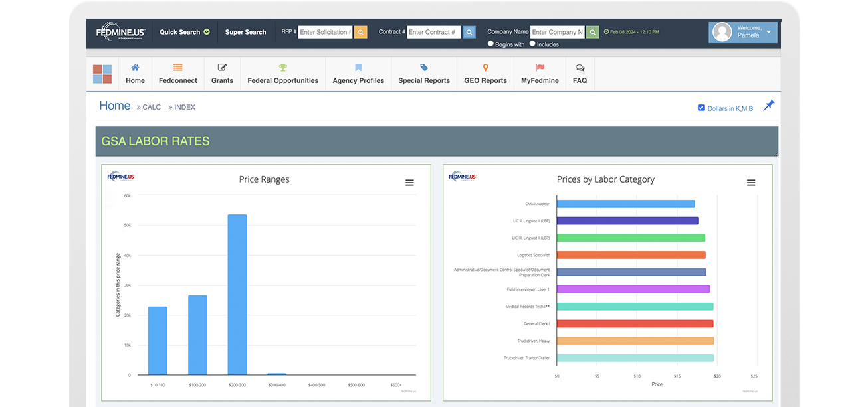This screenshot has width=868, height=407.
Task: Click the orange solicitation search icon
Action: [x=360, y=32]
